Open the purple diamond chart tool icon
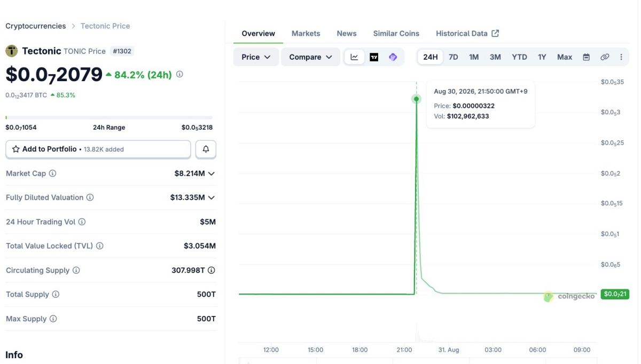641x364 pixels. coord(393,57)
